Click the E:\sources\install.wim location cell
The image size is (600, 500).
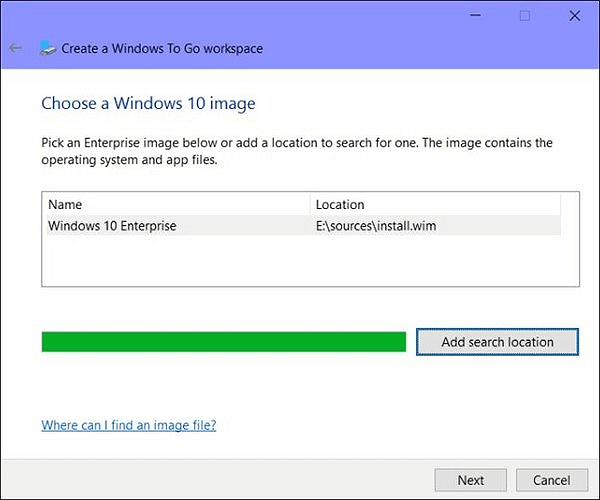pyautogui.click(x=376, y=226)
